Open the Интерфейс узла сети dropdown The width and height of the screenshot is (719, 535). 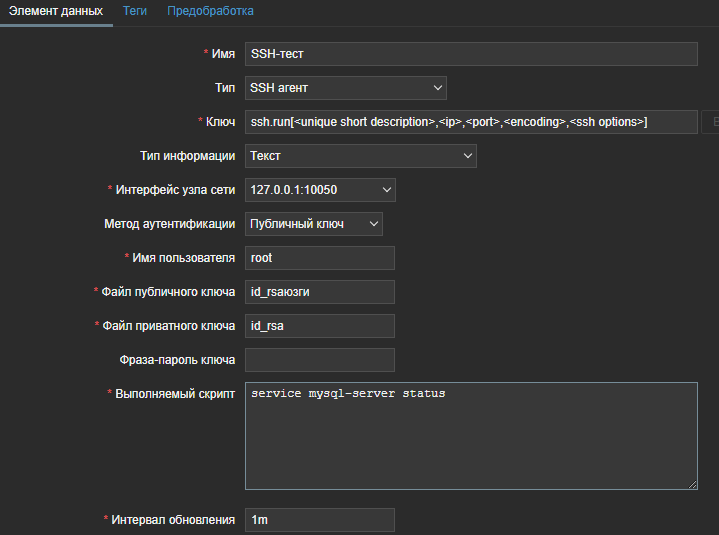(320, 190)
